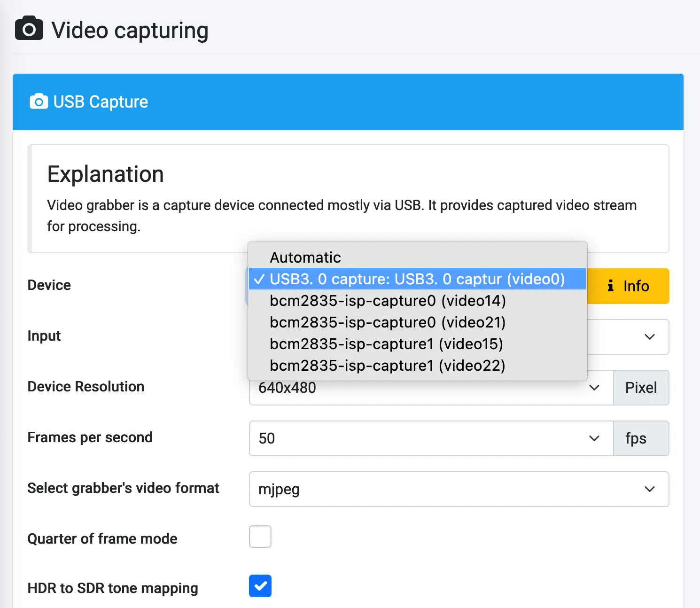Select the USB3.0 capture (video0) device
This screenshot has width=700, height=608.
[416, 279]
